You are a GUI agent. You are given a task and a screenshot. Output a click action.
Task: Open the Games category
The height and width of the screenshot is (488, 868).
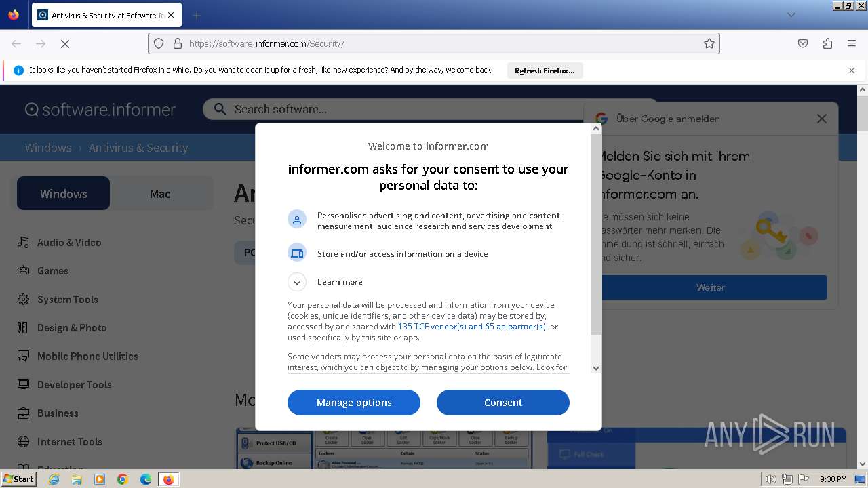(x=53, y=271)
